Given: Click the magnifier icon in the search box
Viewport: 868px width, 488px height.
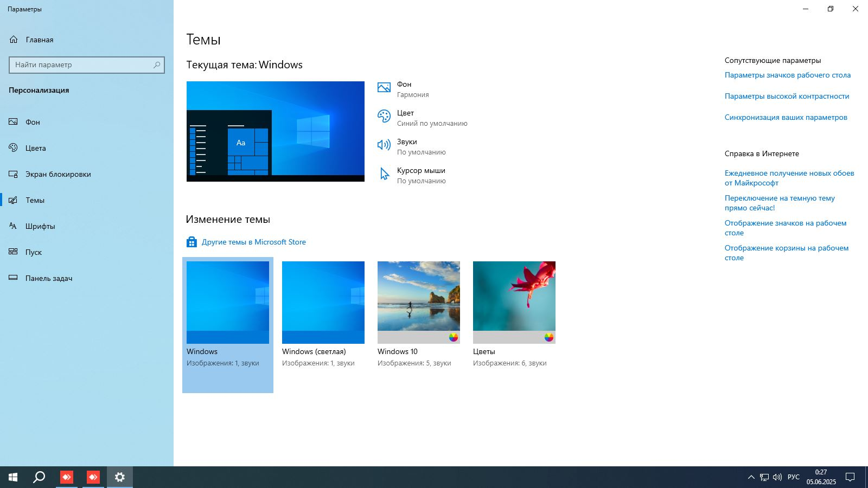Looking at the screenshot, I should click(x=157, y=65).
